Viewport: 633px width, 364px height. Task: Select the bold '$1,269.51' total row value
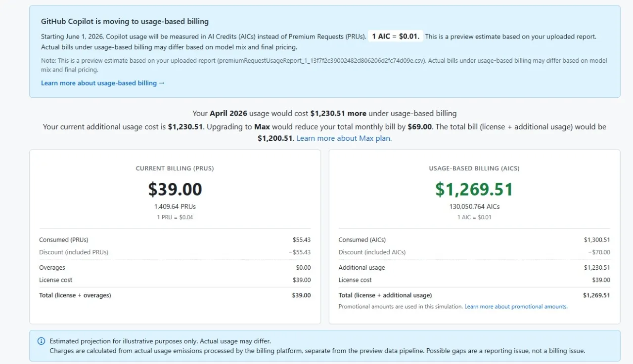[x=596, y=295]
